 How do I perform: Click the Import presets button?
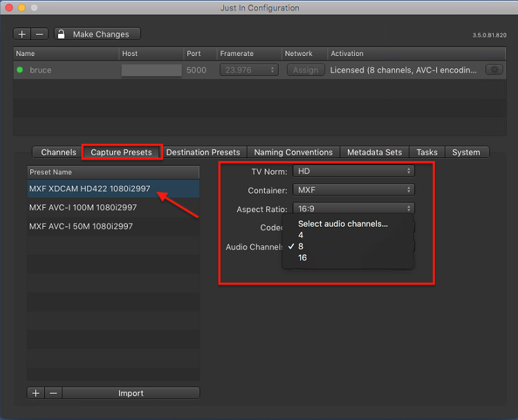pyautogui.click(x=131, y=393)
